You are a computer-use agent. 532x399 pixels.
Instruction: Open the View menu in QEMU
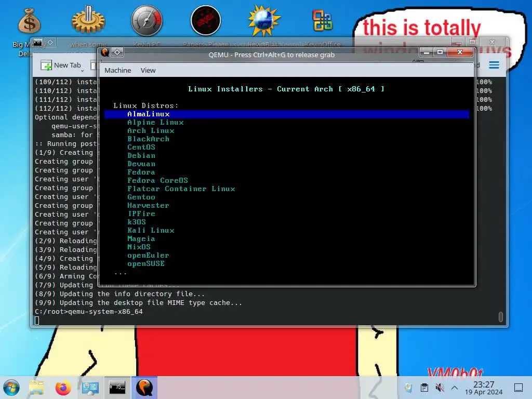[148, 70]
